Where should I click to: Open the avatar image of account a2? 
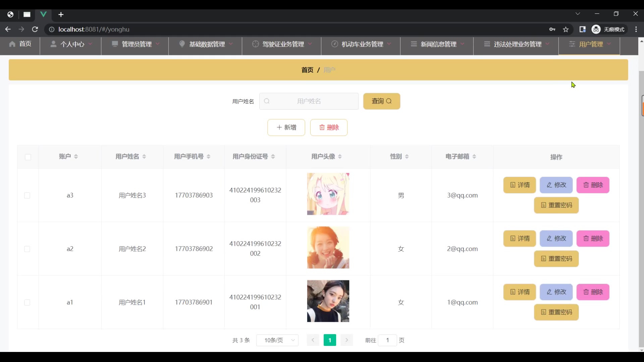tap(328, 248)
